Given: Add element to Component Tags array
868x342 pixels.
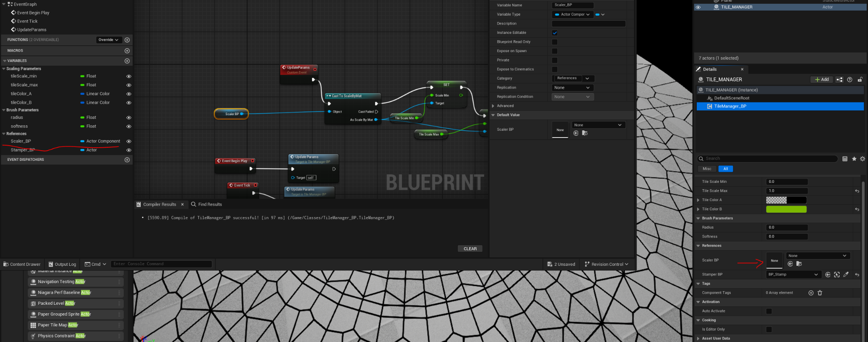Looking at the screenshot, I should point(811,293).
